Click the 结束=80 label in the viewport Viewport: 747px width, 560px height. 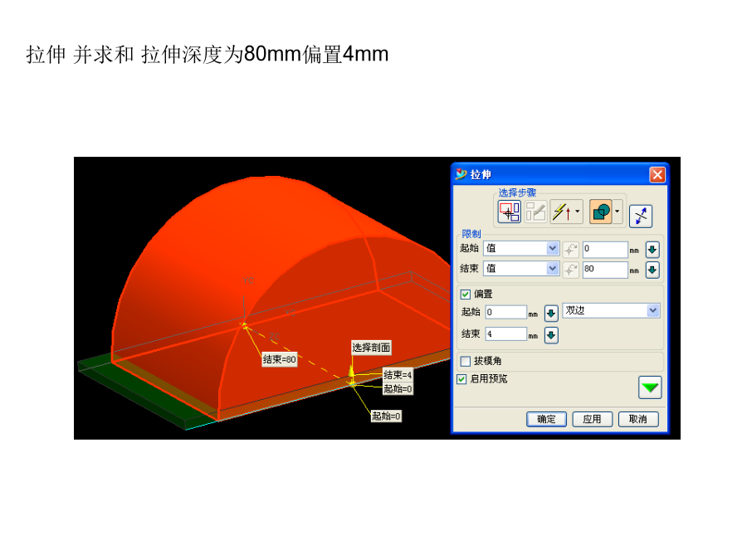coord(280,359)
